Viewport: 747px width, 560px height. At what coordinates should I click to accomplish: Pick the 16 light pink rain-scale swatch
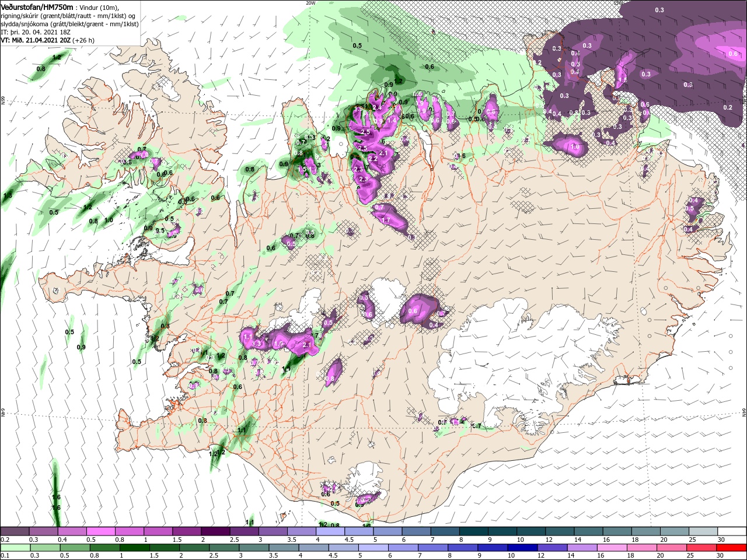(611, 548)
